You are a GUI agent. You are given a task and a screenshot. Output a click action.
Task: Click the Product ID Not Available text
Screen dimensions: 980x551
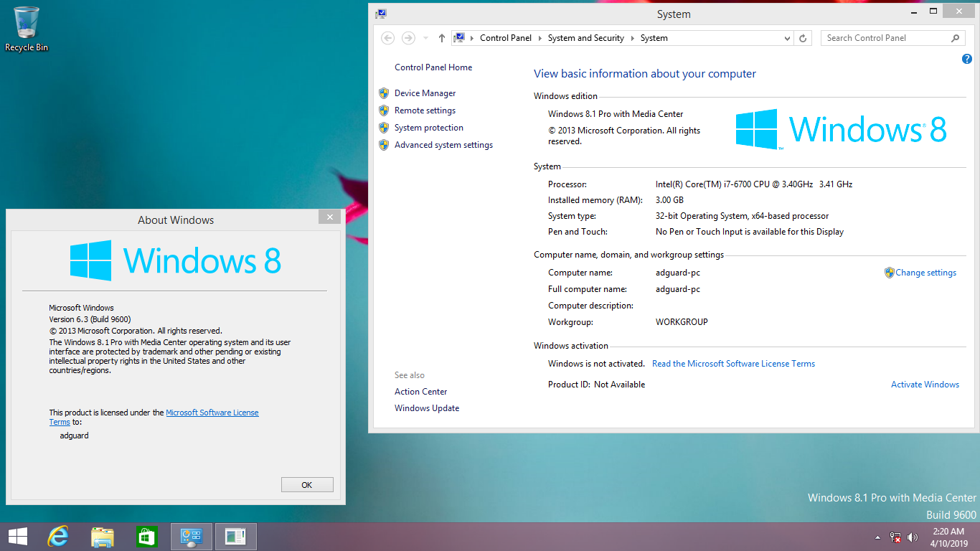click(596, 385)
